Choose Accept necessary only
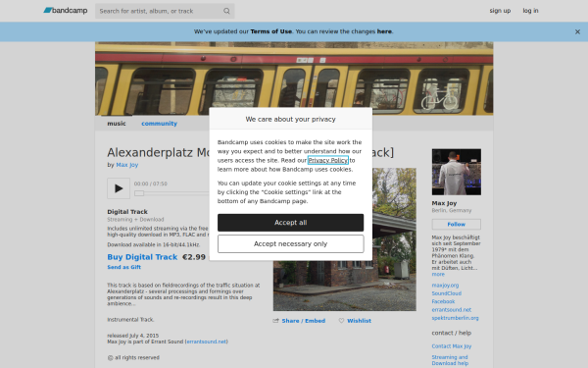Image resolution: width=588 pixels, height=368 pixels. tap(290, 244)
